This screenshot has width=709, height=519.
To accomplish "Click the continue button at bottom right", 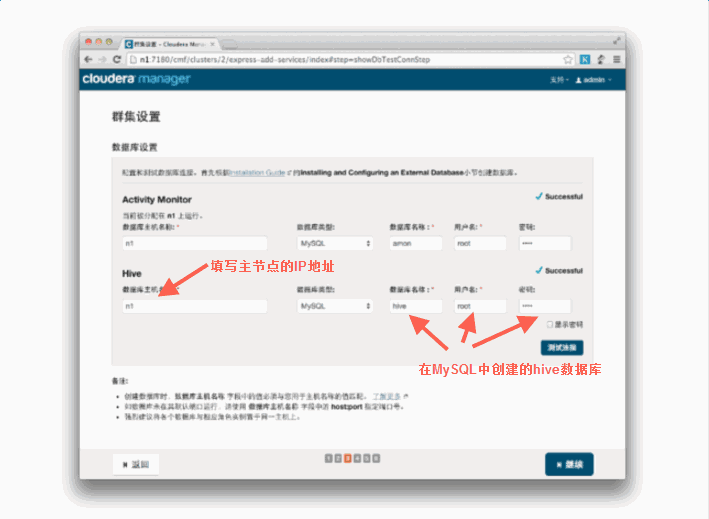I will pos(569,464).
